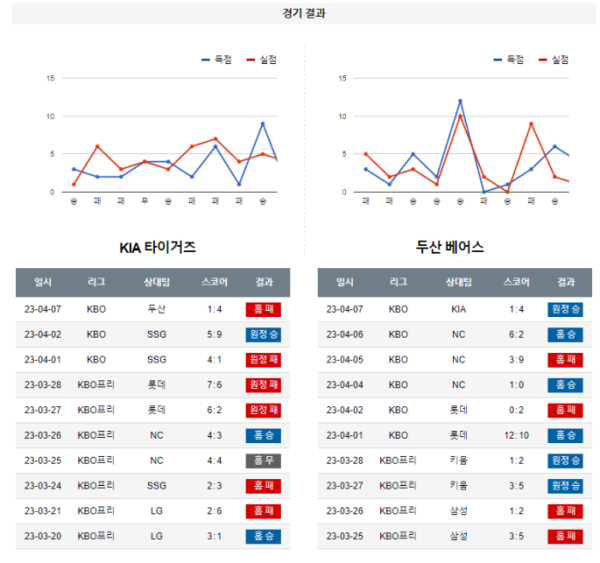The height and width of the screenshot is (563, 600).
Task: Click 일시 column header in KIA table
Action: [x=43, y=282]
